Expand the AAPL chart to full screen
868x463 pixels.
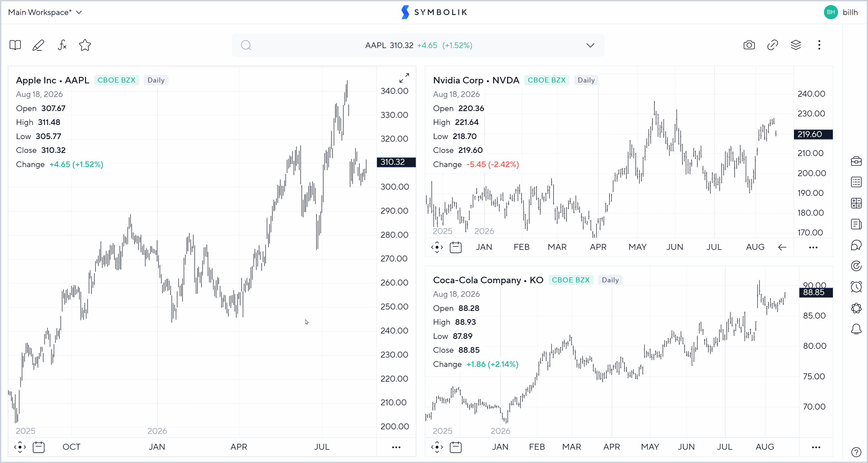coord(404,78)
